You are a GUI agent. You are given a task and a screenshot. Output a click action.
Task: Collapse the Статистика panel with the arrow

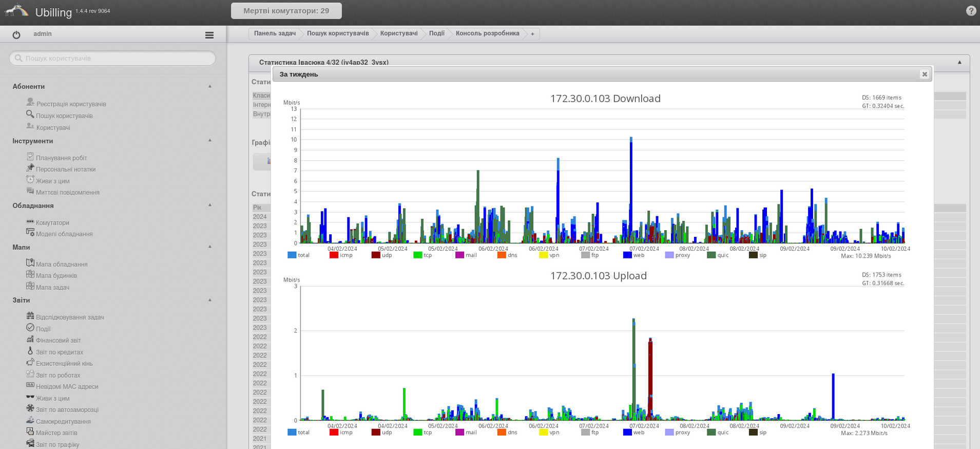click(x=959, y=62)
